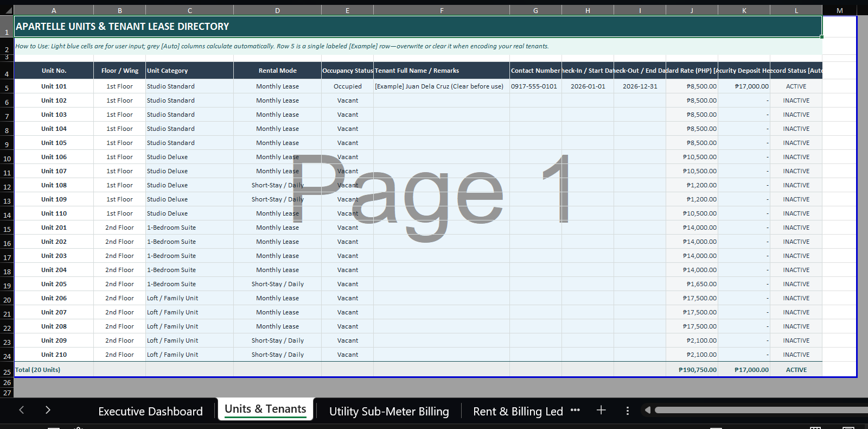Select the 'Rental Mode' header cell

(277, 71)
